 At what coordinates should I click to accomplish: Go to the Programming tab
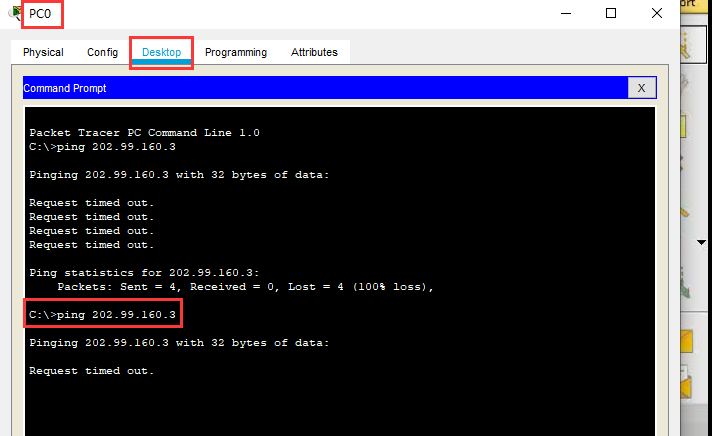coord(236,52)
